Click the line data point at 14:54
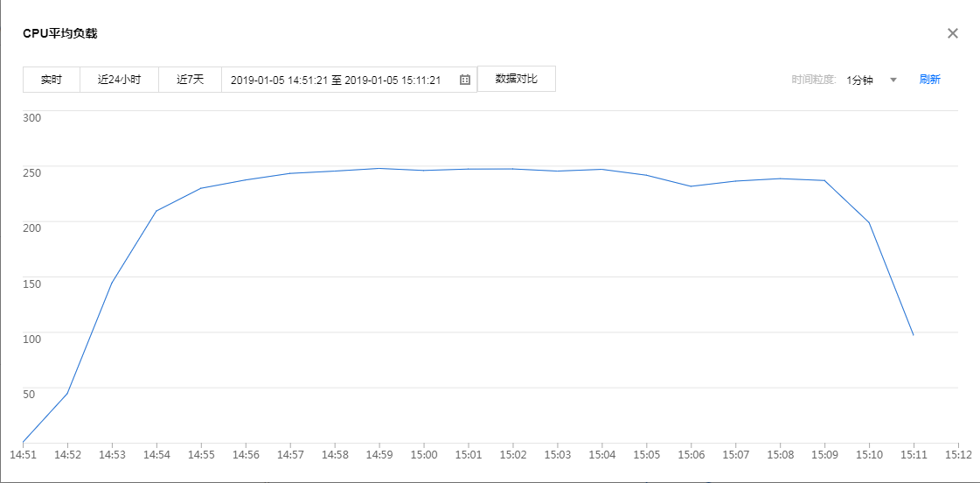 coord(156,211)
